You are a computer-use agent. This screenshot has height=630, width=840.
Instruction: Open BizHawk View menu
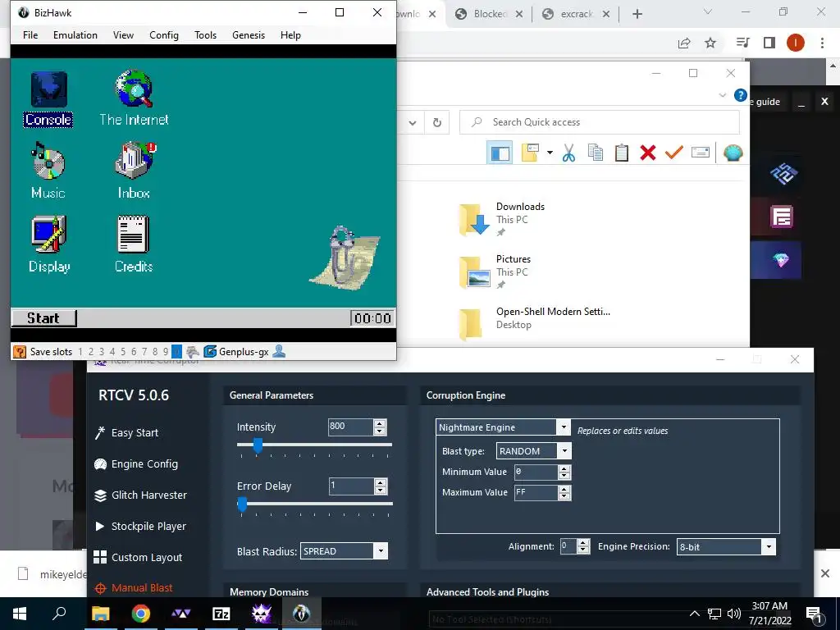click(x=123, y=34)
